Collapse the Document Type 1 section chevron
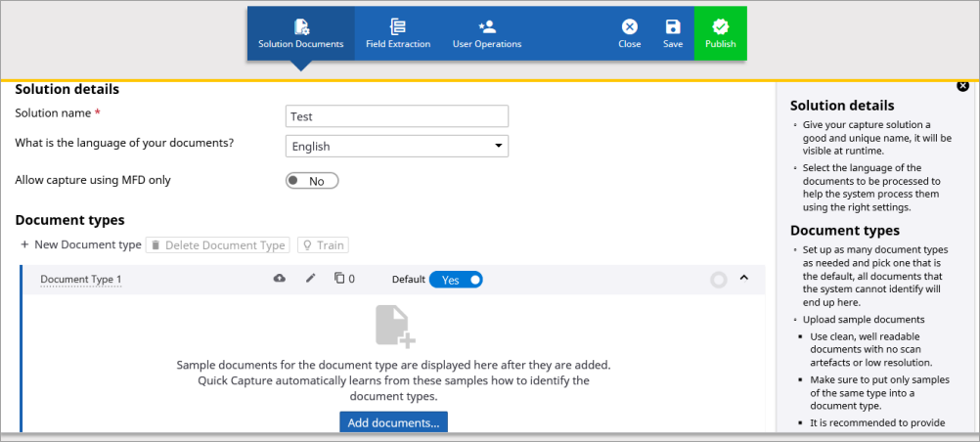 (x=743, y=279)
